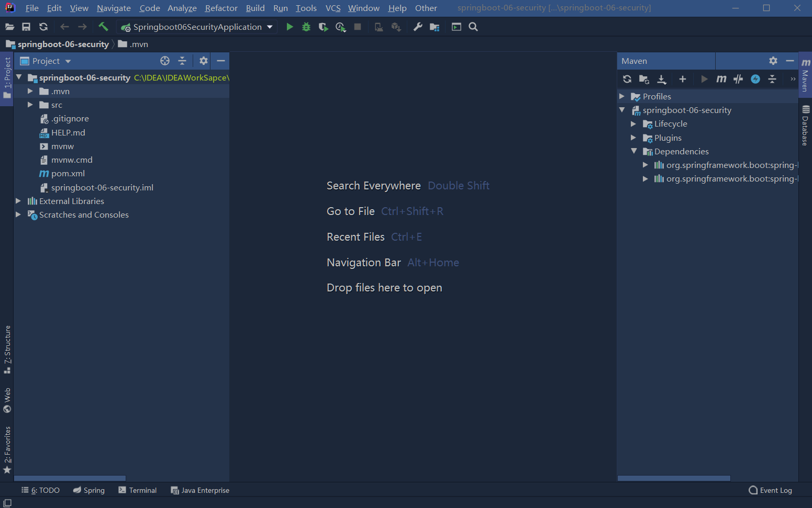Click Generate Sources and Update Folders icon
This screenshot has height=508, width=812.
pyautogui.click(x=644, y=79)
